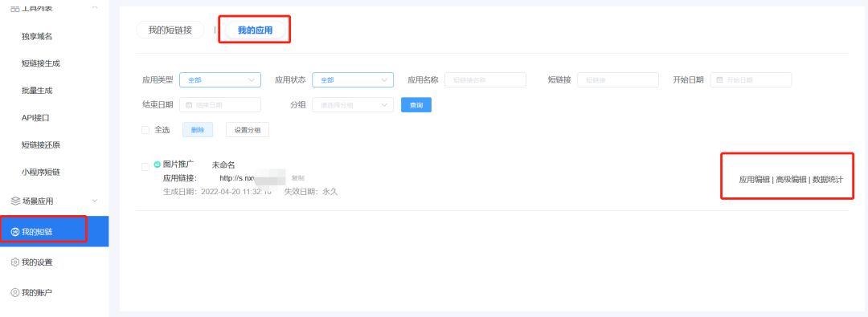The width and height of the screenshot is (868, 317).
Task: Click the 开始日期 date field
Action: point(751,79)
